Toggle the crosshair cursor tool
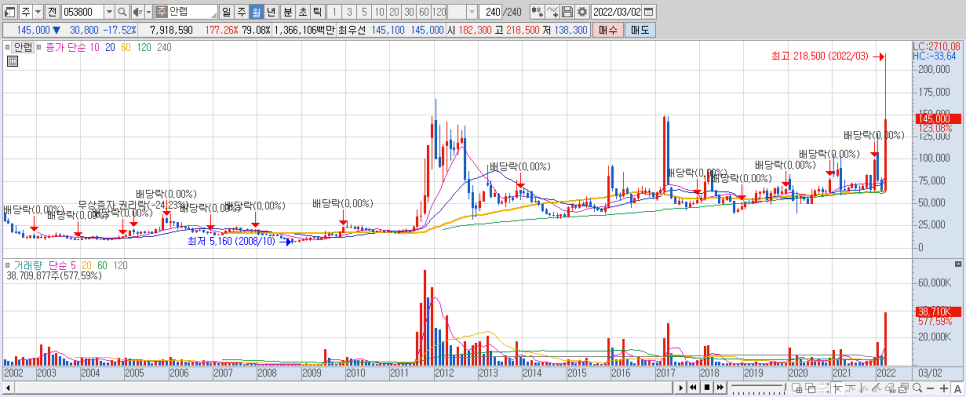This screenshot has height=397, width=966. coord(837,388)
